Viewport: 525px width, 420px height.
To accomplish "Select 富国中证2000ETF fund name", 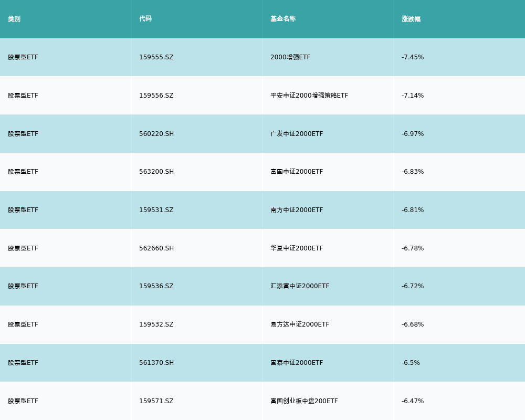I will coord(297,172).
